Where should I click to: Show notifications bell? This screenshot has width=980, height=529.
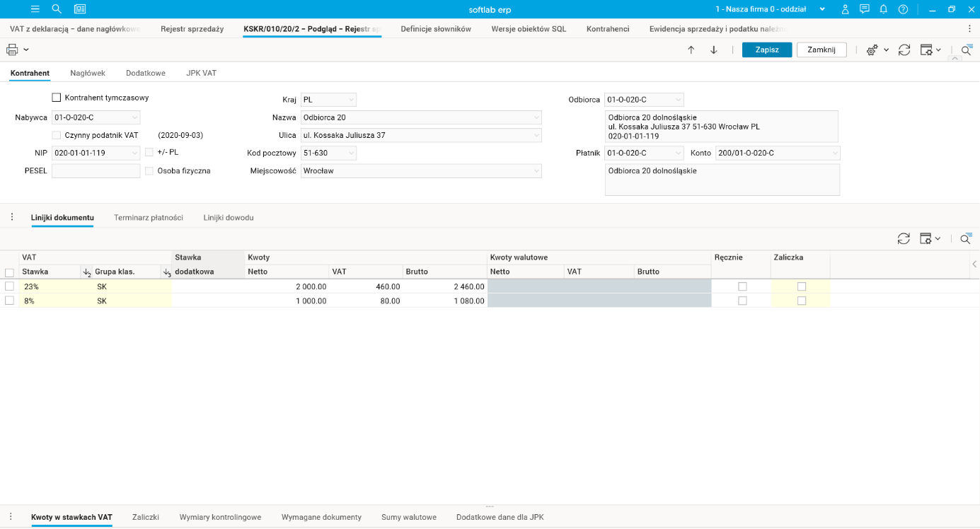click(x=884, y=9)
